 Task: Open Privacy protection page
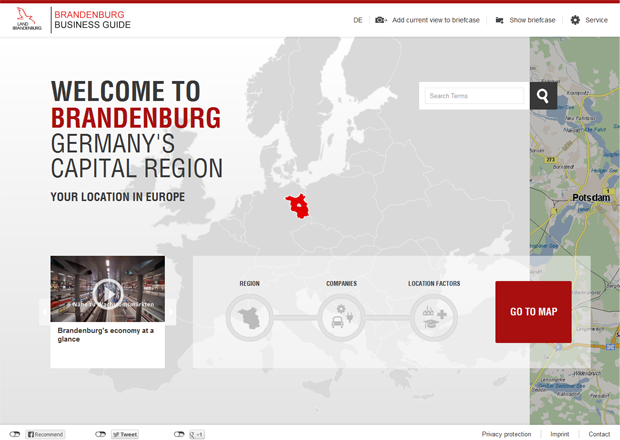click(x=506, y=434)
